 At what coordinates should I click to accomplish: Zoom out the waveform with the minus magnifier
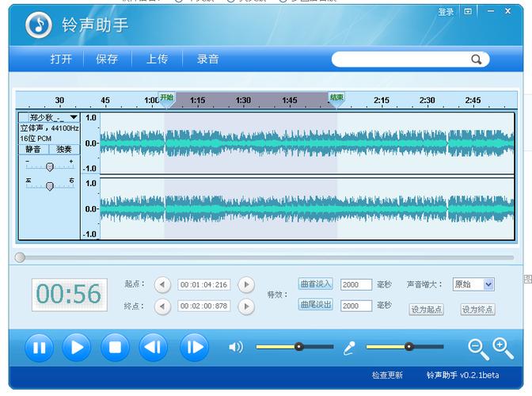[478, 349]
